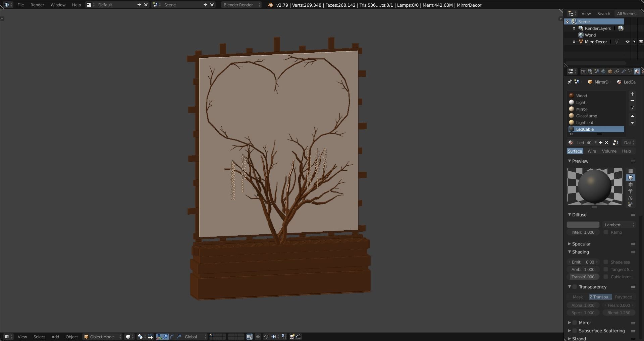
Task: Toggle renderability camera for MirrorDecor
Action: click(641, 42)
